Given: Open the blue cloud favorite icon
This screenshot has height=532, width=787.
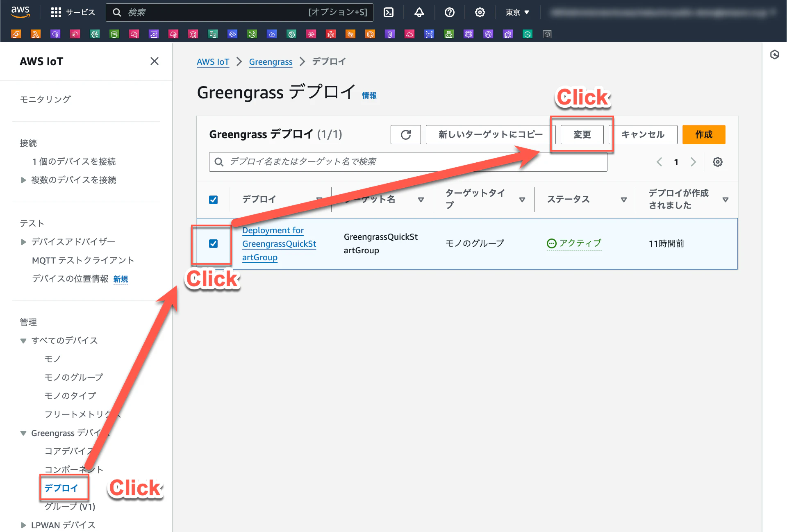Looking at the screenshot, I should (x=272, y=34).
